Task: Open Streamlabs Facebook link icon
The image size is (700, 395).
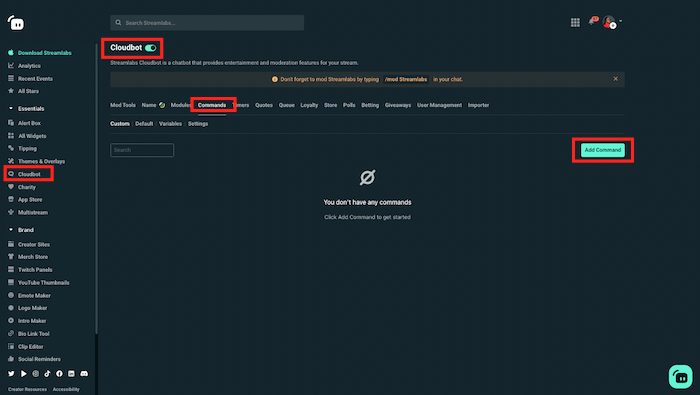Action: [59, 374]
